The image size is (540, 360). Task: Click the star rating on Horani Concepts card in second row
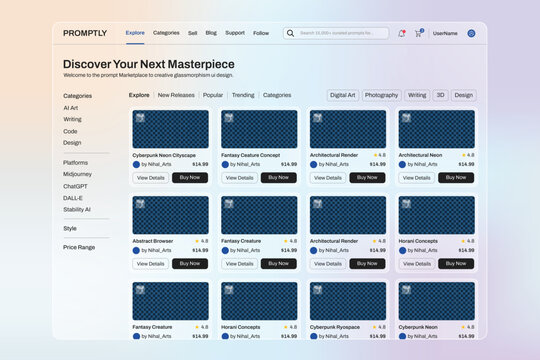[x=468, y=241]
